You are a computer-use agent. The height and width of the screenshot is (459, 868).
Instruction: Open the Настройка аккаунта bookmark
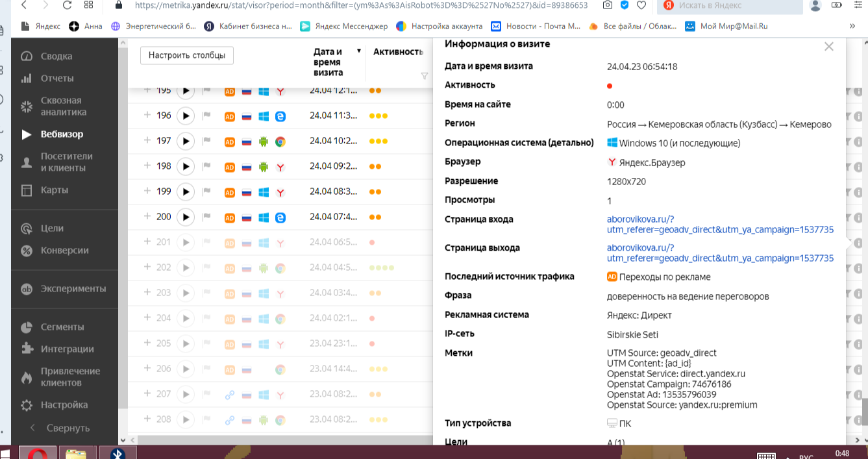pyautogui.click(x=440, y=27)
